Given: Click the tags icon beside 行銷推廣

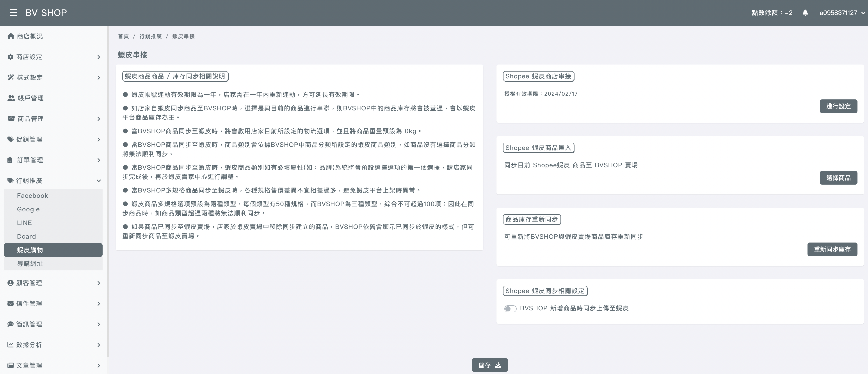Looking at the screenshot, I should pos(11,181).
